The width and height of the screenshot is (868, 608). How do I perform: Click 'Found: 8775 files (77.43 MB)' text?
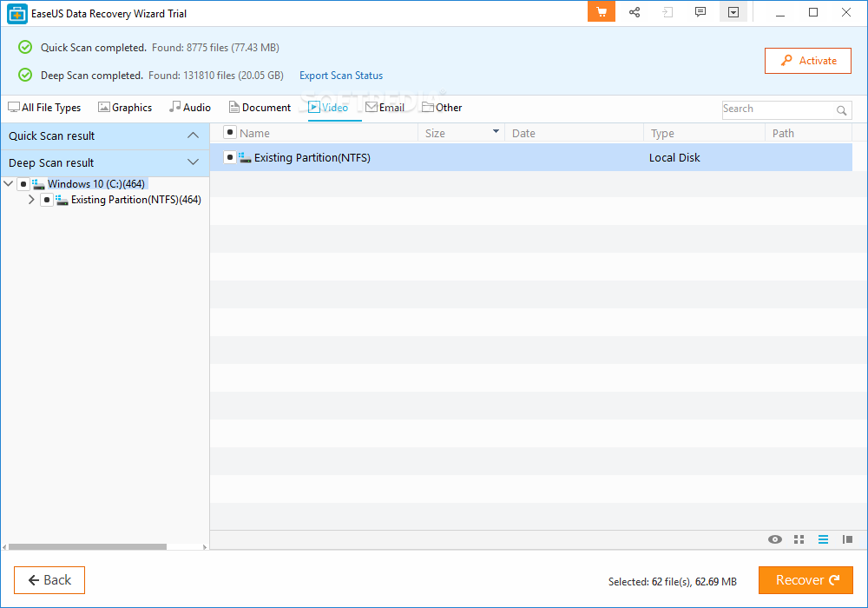click(x=215, y=48)
